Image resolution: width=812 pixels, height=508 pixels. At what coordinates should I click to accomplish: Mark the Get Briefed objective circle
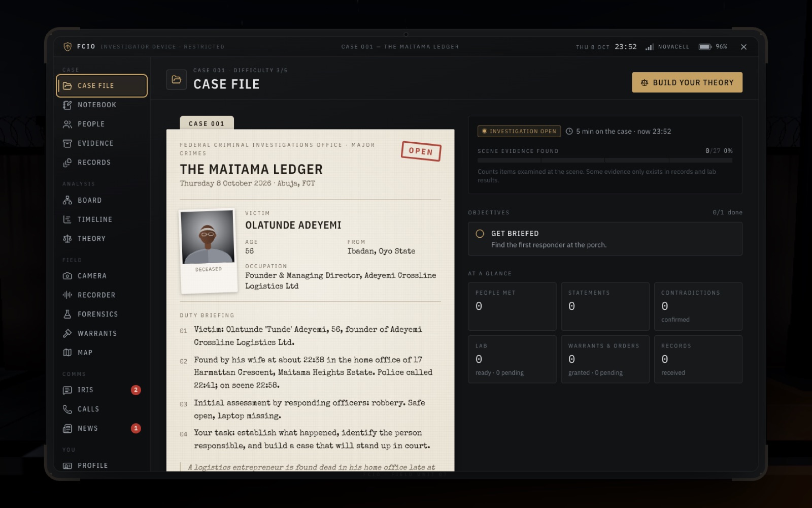(480, 234)
